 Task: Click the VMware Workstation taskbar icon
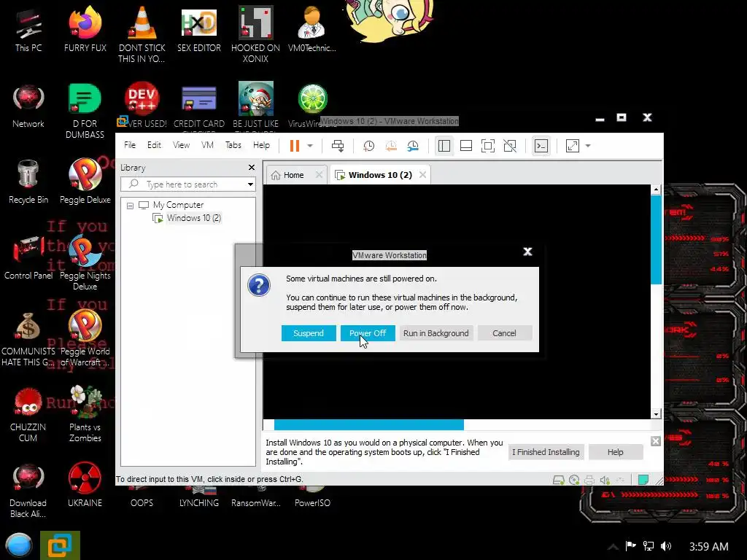[x=60, y=545]
